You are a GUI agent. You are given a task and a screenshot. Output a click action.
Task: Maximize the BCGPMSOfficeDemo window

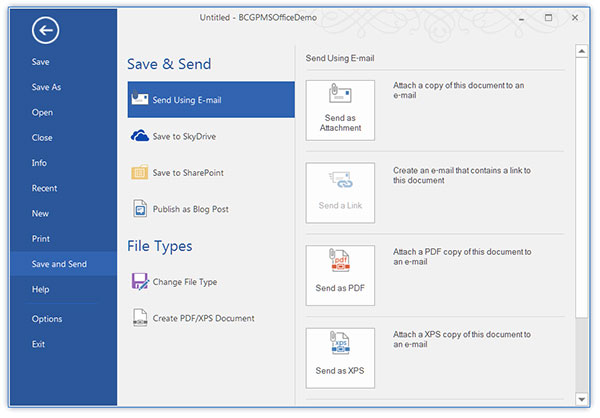[x=548, y=17]
